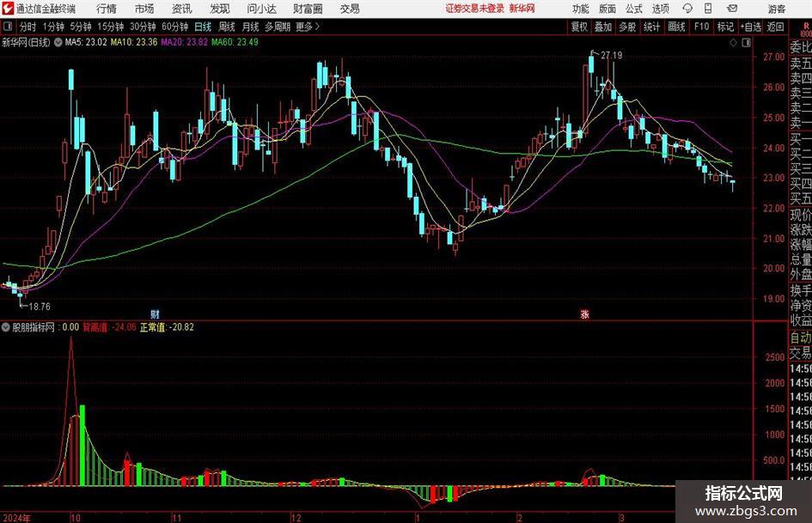
Task: Click the 叠加 overlay toolbar button
Action: pos(603,27)
